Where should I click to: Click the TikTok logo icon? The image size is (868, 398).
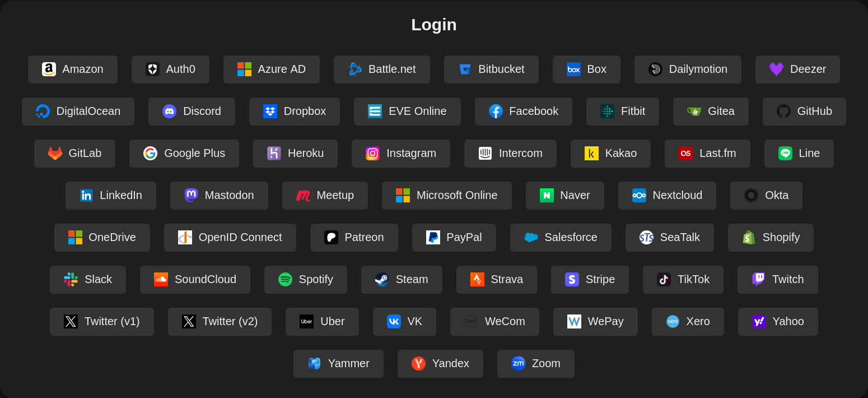pyautogui.click(x=664, y=280)
